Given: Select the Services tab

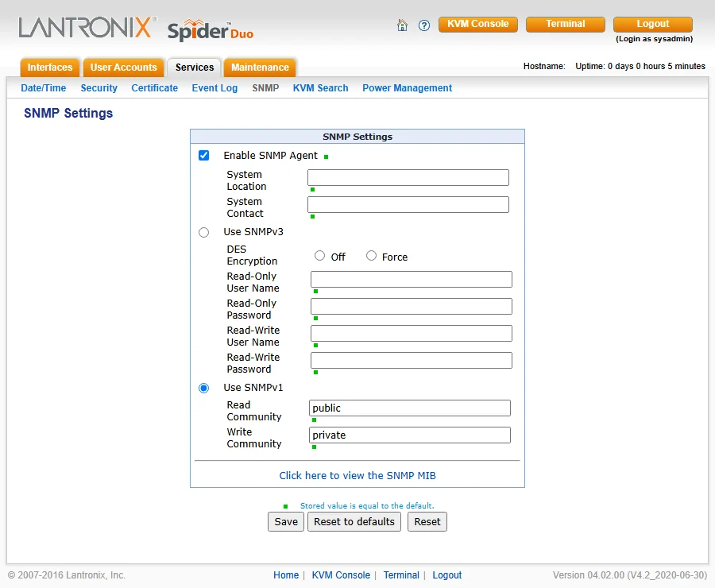Looking at the screenshot, I should tap(195, 68).
